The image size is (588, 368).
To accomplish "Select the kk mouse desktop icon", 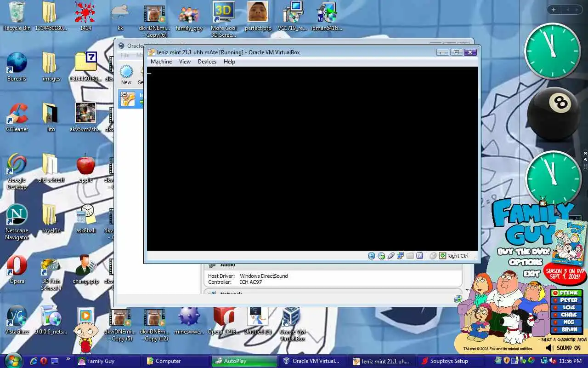I will (120, 16).
